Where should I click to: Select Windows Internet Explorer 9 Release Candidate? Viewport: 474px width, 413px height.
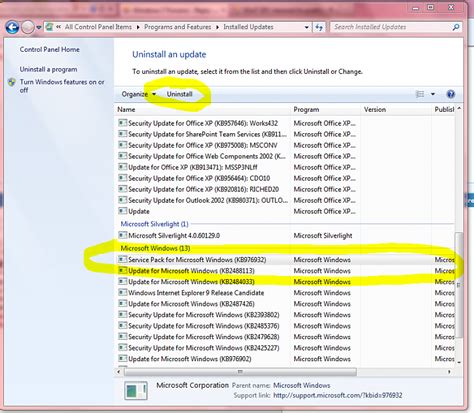click(x=196, y=293)
